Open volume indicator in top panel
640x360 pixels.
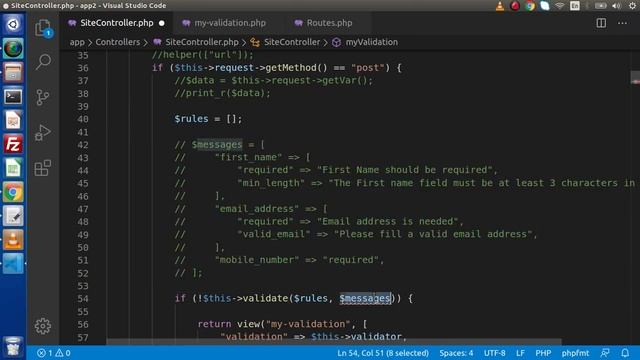click(616, 6)
